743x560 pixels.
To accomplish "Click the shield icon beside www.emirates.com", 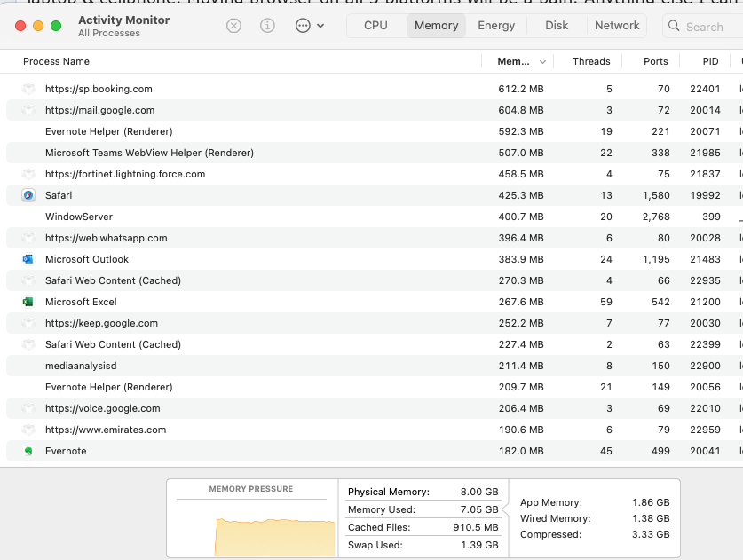I will click(x=28, y=430).
